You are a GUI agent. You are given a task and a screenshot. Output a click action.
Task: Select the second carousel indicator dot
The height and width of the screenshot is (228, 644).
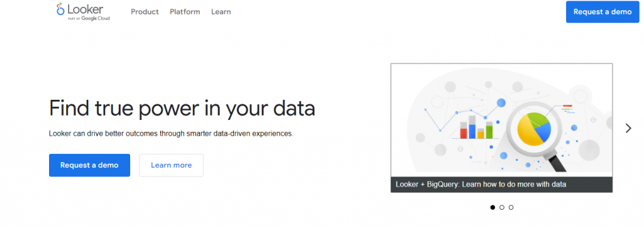point(502,207)
